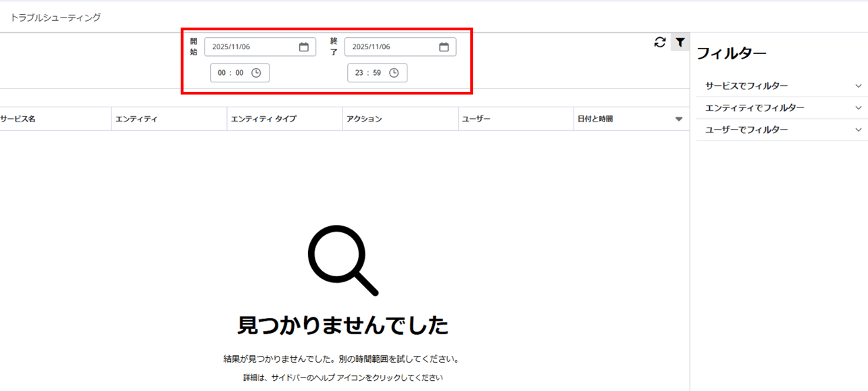Select the 23 hour value in end time
Screen dimensions: 868x391
(359, 73)
